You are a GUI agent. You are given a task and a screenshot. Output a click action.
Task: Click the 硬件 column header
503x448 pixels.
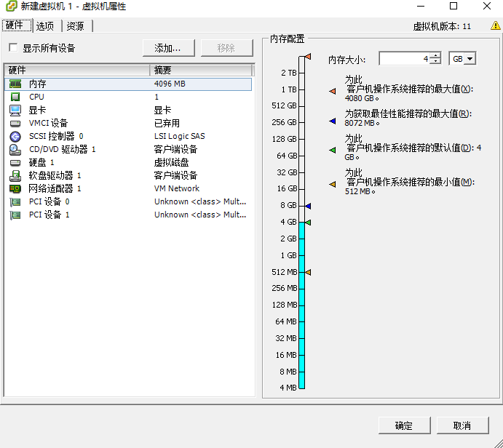coord(77,70)
